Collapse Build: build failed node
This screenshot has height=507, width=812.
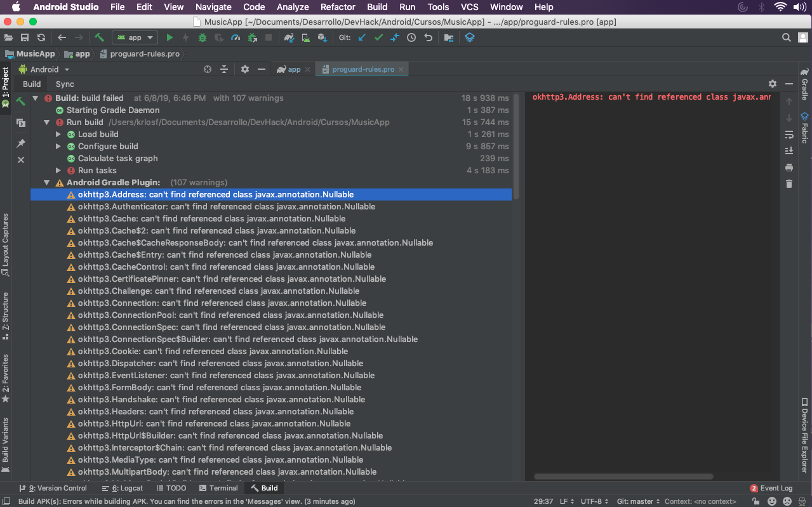(36, 98)
